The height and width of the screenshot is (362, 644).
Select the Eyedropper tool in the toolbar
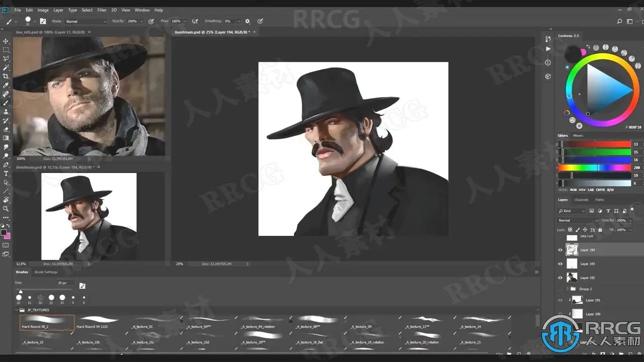[x=6, y=85]
